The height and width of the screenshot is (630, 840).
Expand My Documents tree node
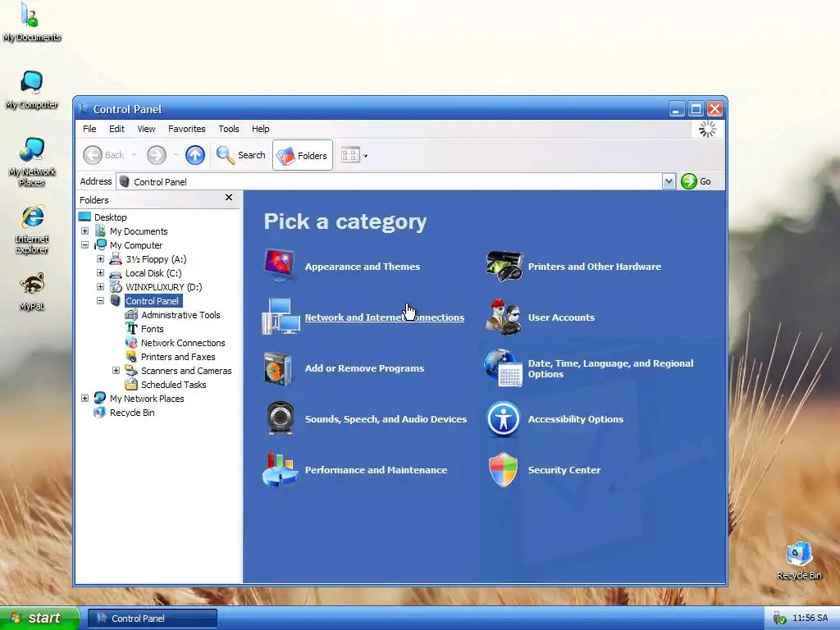click(x=84, y=231)
